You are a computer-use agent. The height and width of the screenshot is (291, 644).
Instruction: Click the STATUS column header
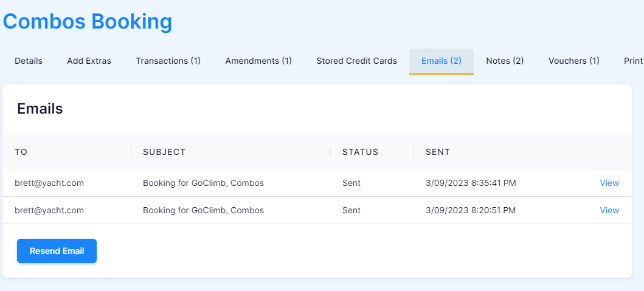(x=360, y=152)
